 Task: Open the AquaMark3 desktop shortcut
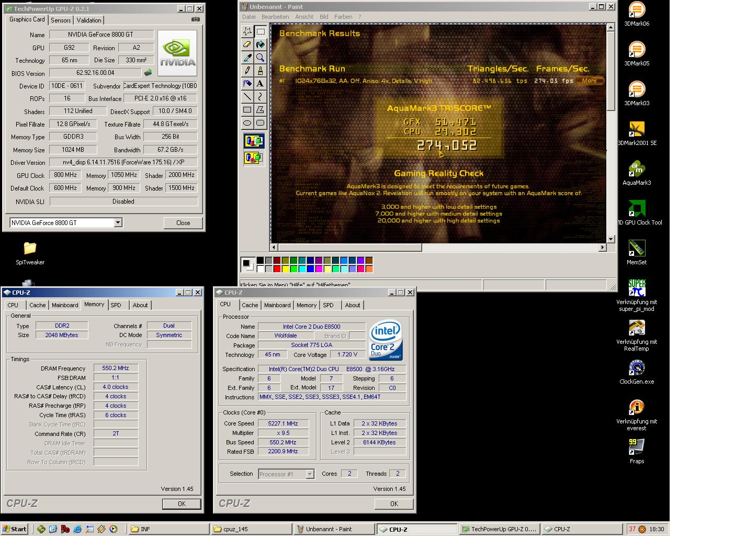point(637,173)
